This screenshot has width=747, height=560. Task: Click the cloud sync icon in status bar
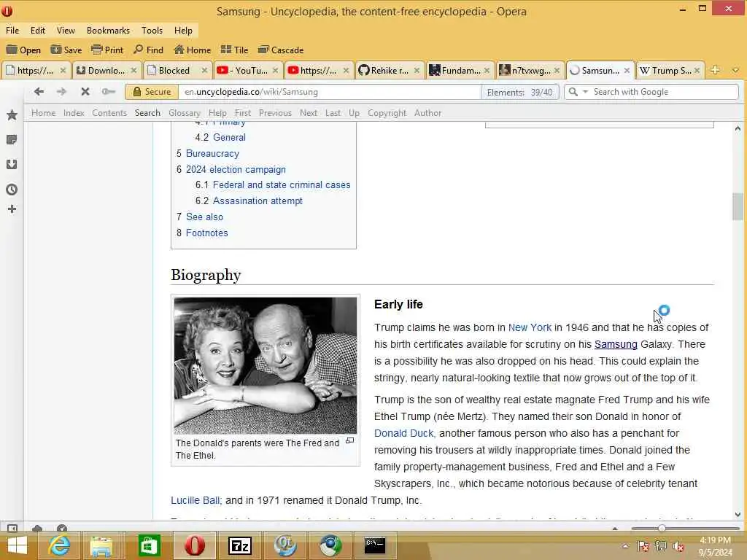pyautogui.click(x=37, y=528)
